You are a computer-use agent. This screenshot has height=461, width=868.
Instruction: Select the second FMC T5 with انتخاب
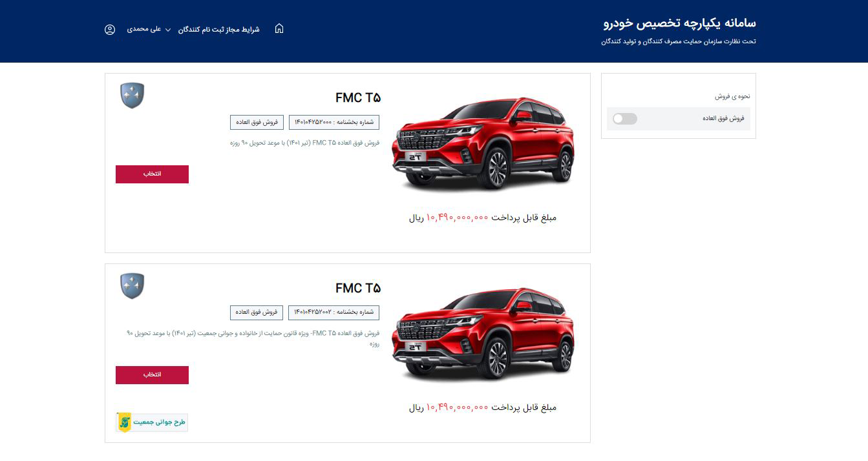pyautogui.click(x=152, y=375)
